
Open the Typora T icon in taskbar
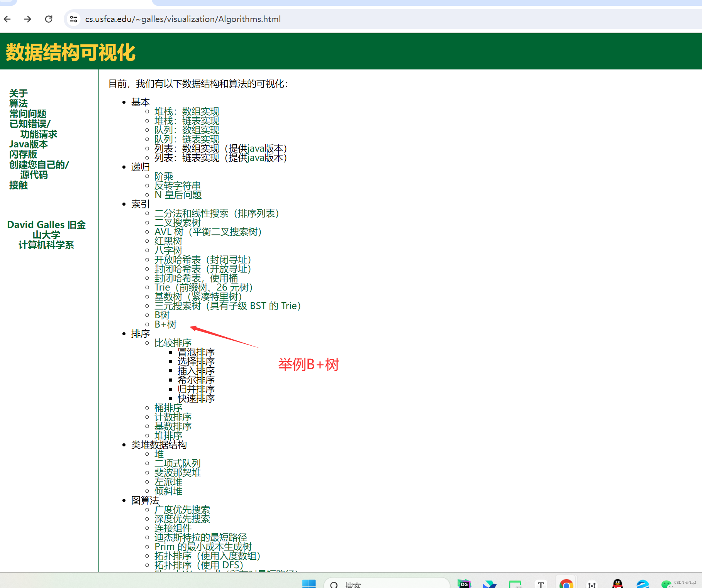pyautogui.click(x=541, y=584)
